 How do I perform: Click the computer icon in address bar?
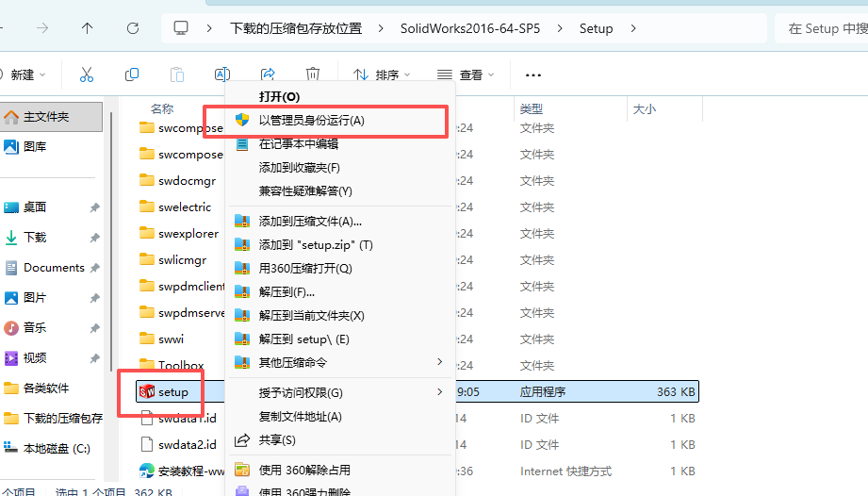pyautogui.click(x=181, y=28)
